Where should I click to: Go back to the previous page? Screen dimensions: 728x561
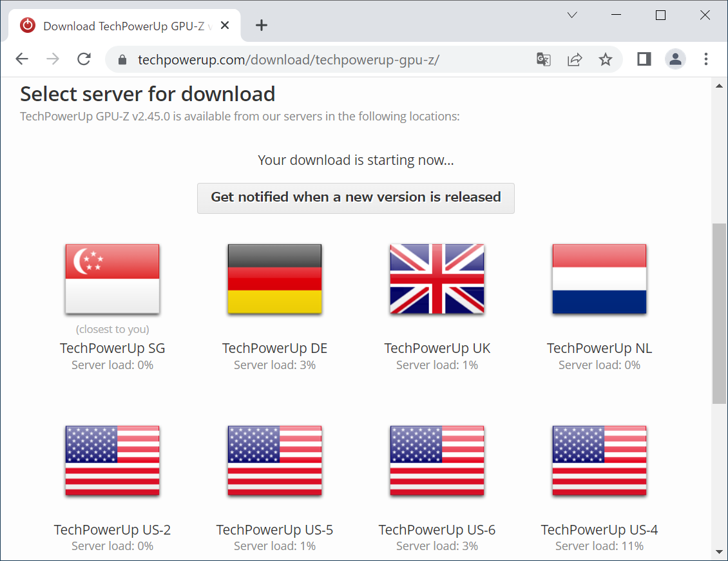(x=22, y=59)
